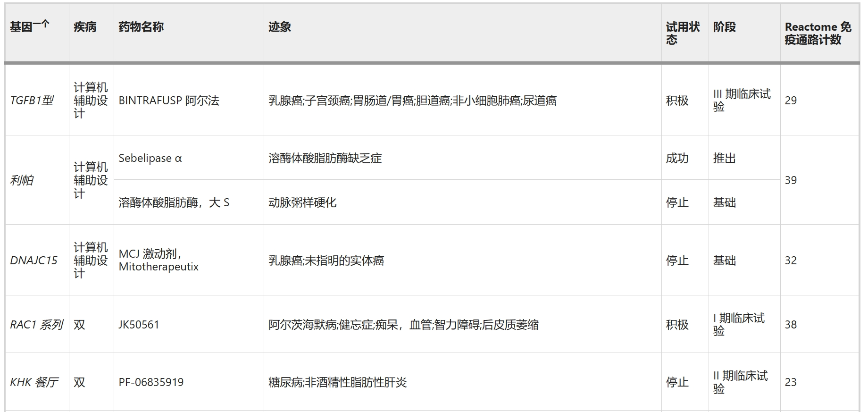Click the BINTRAFUSP 阿尔法 drug name
Viewport: 868px width, 412px height.
pyautogui.click(x=169, y=101)
